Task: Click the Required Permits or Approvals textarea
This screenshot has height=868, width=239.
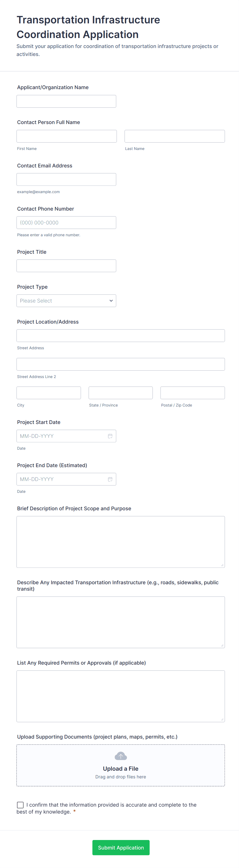Action: (121, 696)
